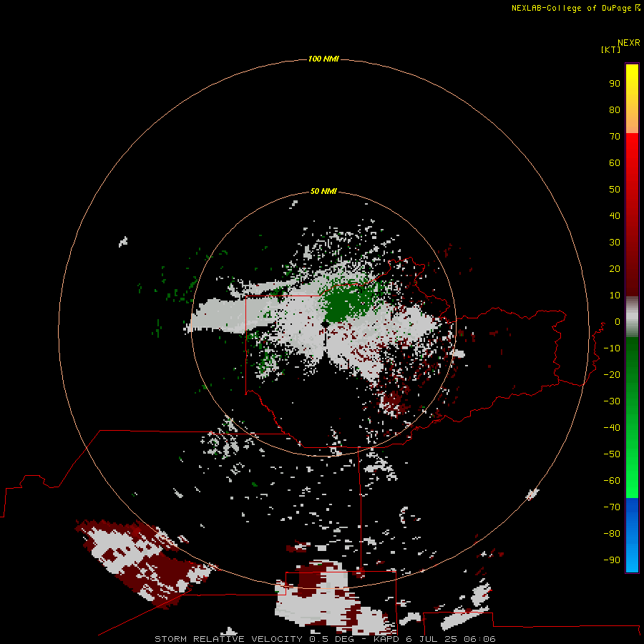This screenshot has width=644, height=644.
Task: Click the 70 value on velocity scale
Action: (x=615, y=137)
